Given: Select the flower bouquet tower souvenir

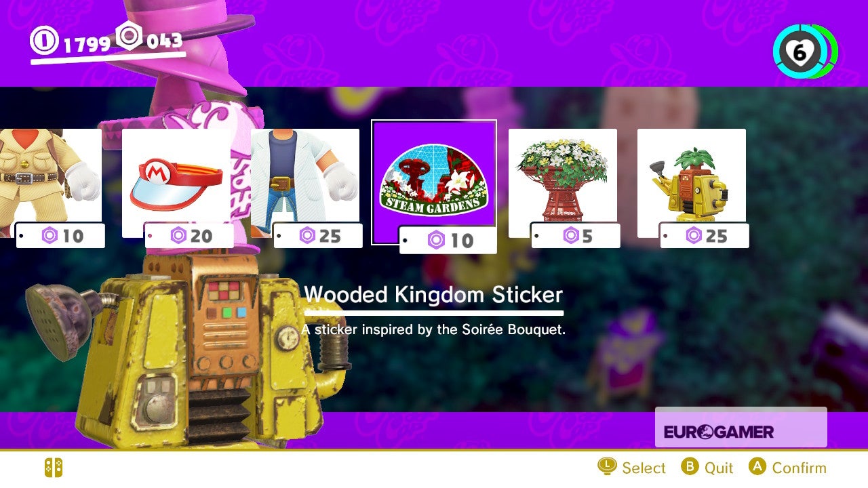Looking at the screenshot, I should [x=563, y=183].
